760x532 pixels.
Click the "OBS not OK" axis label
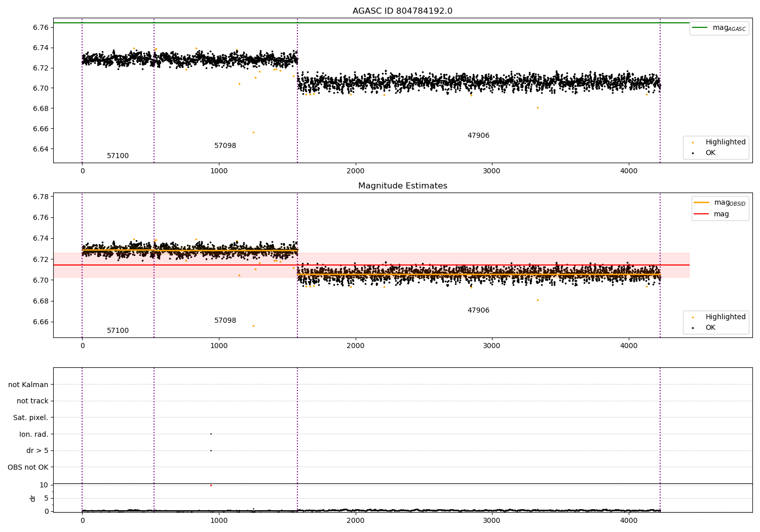pyautogui.click(x=28, y=467)
